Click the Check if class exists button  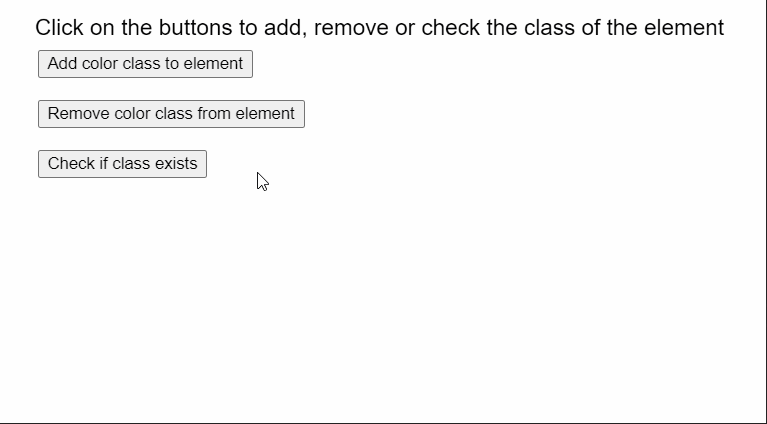(x=122, y=164)
